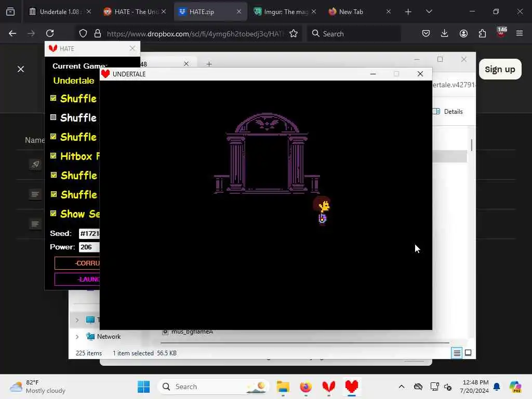The width and height of the screenshot is (532, 399).
Task: Open a new browser tab
Action: pos(408,12)
